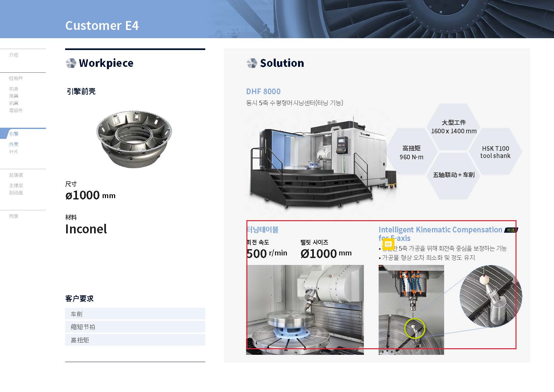Click the Customer E4 page title
Viewport: 554px width, 392px height.
coord(102,26)
